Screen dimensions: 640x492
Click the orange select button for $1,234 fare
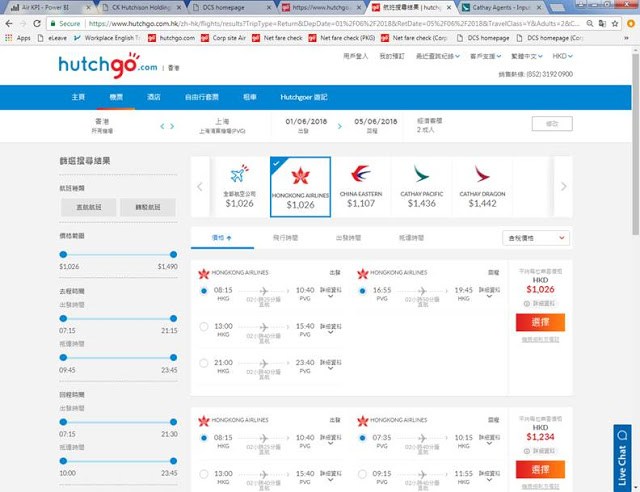(540, 470)
